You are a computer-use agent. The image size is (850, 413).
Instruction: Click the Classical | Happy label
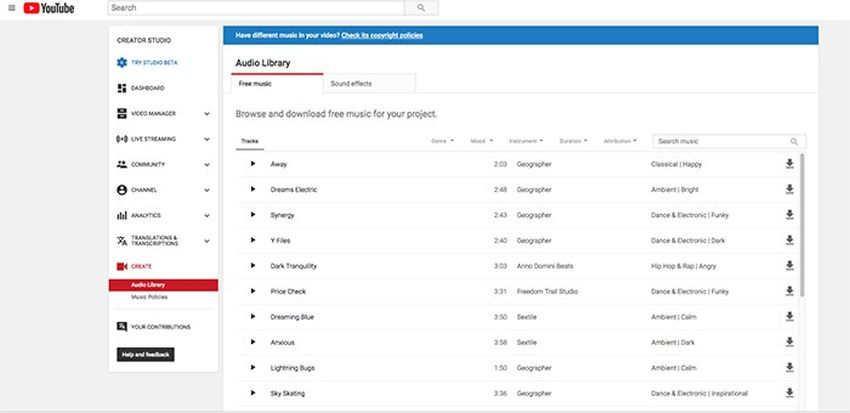coord(676,164)
